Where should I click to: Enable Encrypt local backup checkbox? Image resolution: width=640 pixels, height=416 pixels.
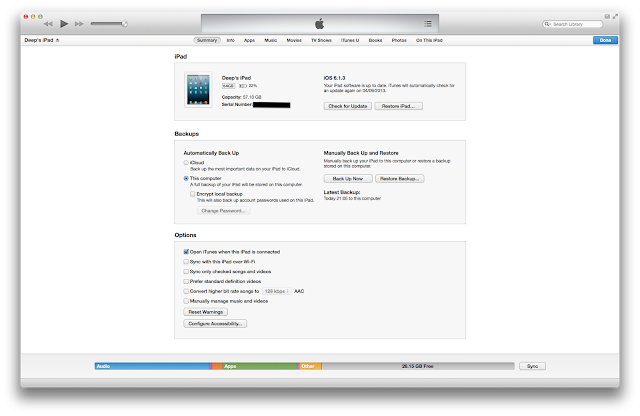[x=193, y=194]
